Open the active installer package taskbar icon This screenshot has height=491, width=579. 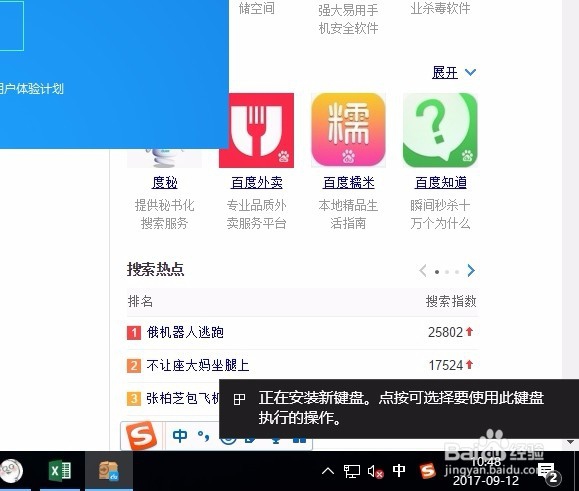pyautogui.click(x=109, y=471)
